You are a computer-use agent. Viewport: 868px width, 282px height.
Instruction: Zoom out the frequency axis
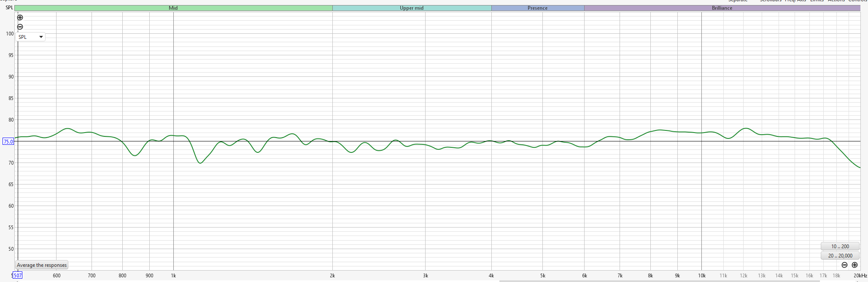[x=844, y=265]
